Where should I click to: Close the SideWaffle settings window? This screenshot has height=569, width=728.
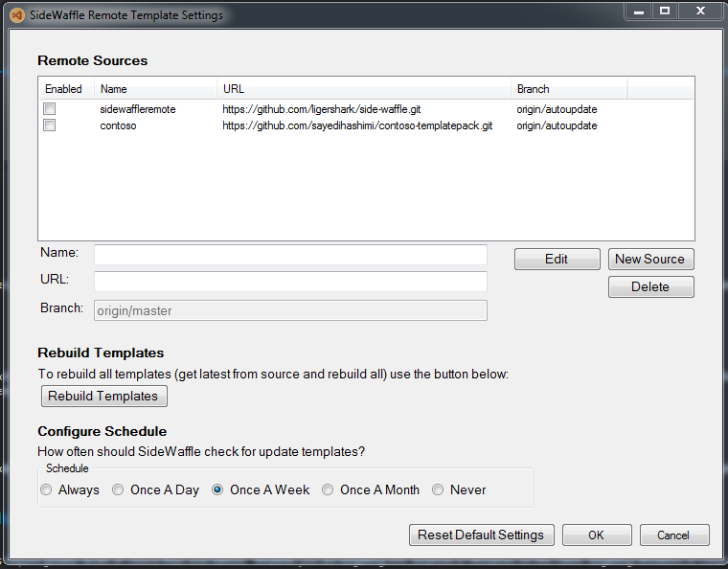coord(700,11)
